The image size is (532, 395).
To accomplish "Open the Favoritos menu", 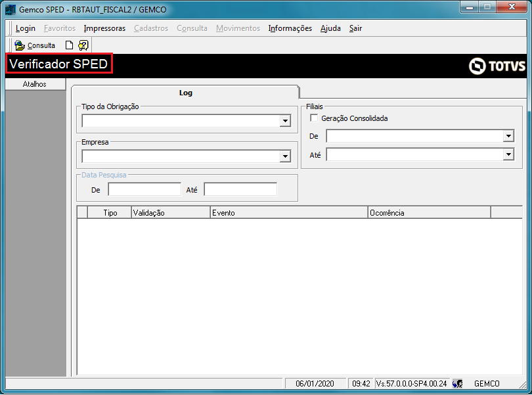I will [x=60, y=28].
